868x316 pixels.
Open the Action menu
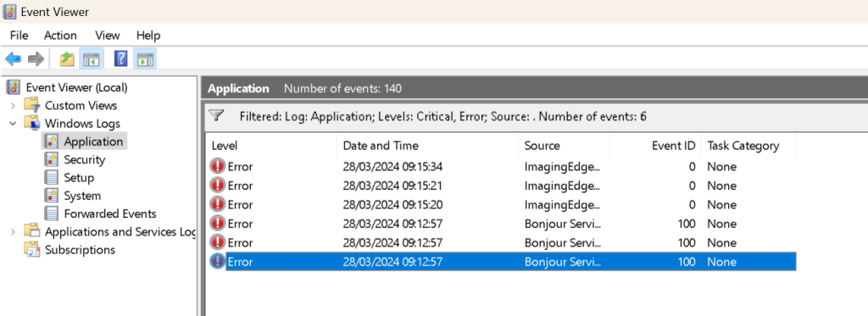click(x=60, y=36)
